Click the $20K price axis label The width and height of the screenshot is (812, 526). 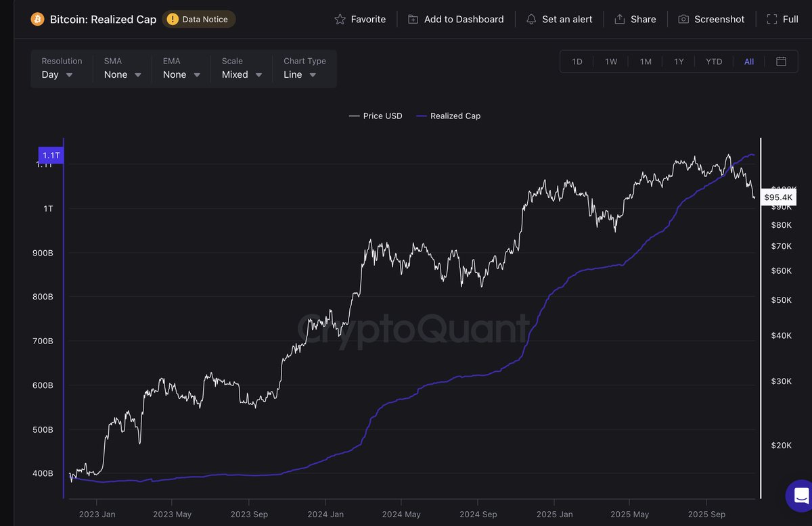pyautogui.click(x=782, y=446)
